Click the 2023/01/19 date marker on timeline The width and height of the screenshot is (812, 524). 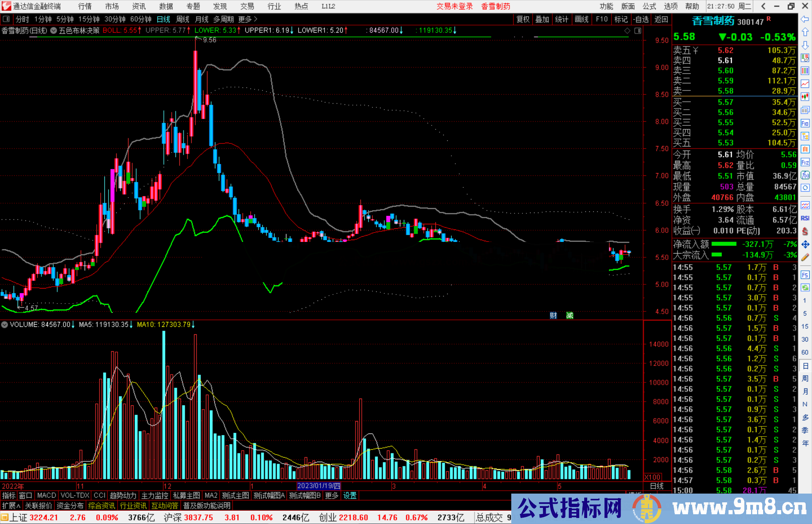click(x=318, y=486)
